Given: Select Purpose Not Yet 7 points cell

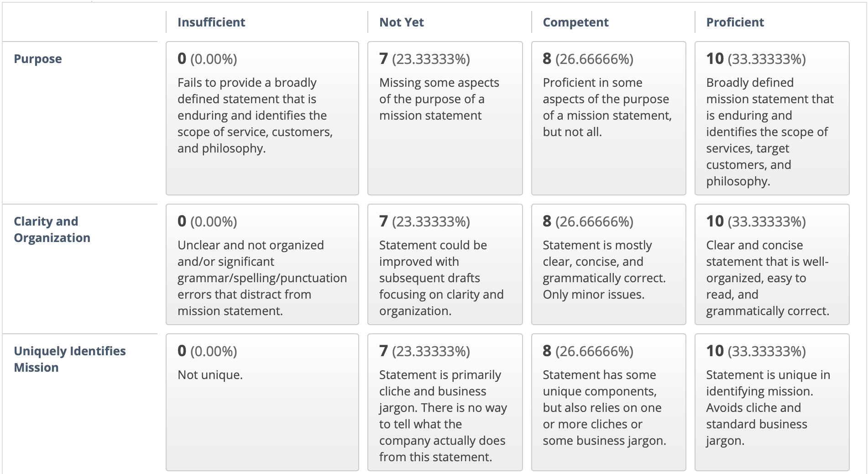Looking at the screenshot, I should (x=445, y=118).
